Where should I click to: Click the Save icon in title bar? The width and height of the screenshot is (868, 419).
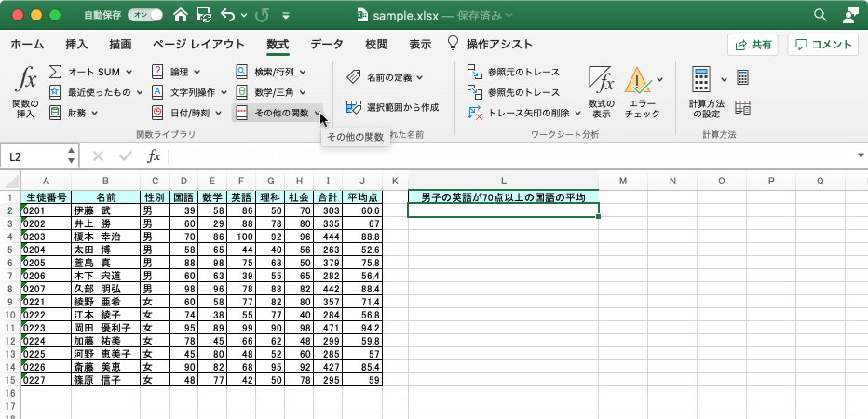pos(204,16)
